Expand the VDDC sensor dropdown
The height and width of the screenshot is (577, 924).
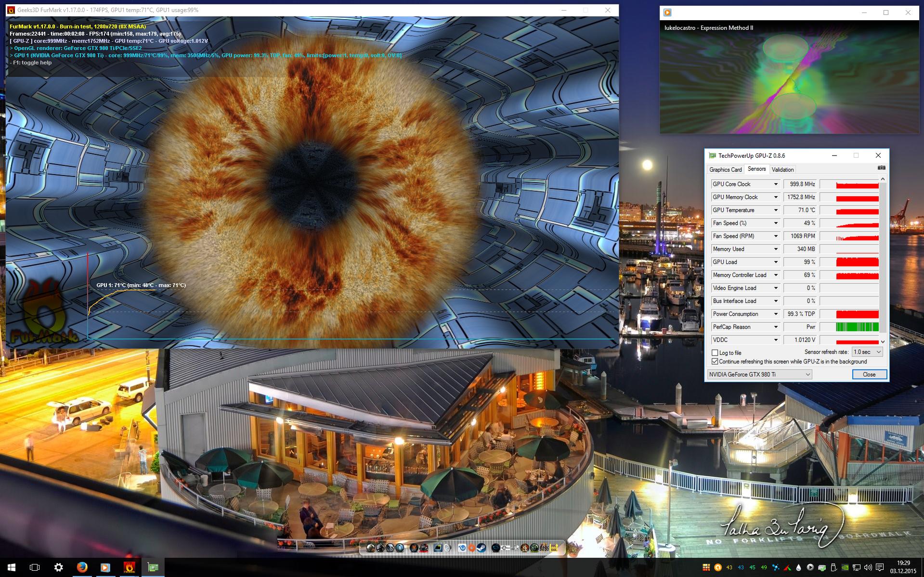pyautogui.click(x=776, y=340)
